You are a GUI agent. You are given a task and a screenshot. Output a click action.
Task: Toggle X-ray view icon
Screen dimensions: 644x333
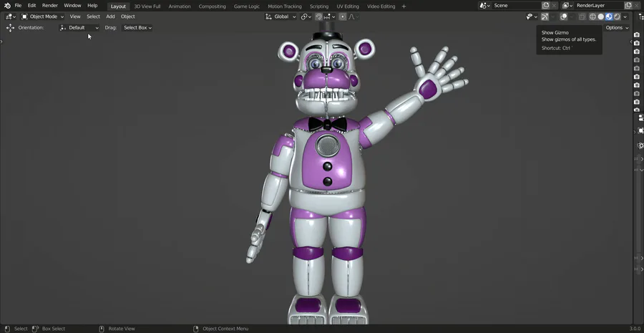click(x=582, y=16)
